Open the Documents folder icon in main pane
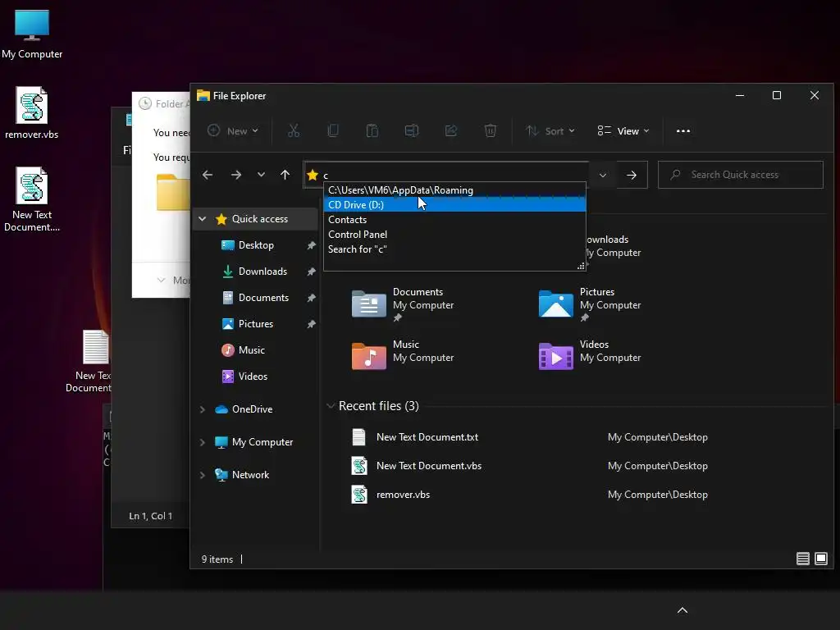840x630 pixels. click(x=368, y=304)
